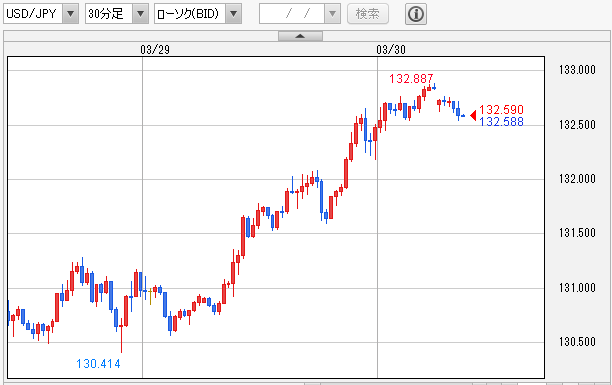Click the 131.000 axis price label
This screenshot has width=612, height=385.
[577, 288]
